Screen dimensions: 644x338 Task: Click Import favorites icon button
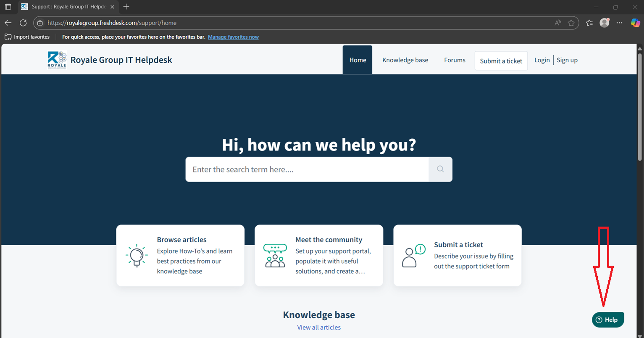(8, 37)
